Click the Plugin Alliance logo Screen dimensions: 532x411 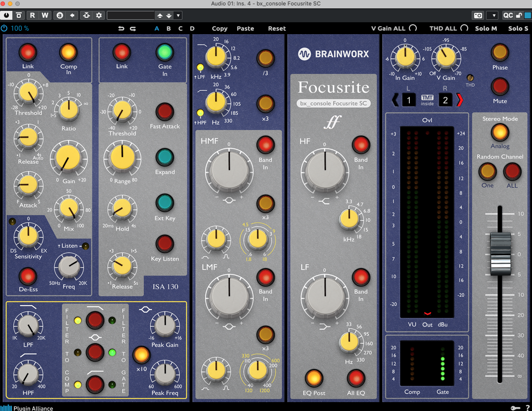[x=27, y=408]
